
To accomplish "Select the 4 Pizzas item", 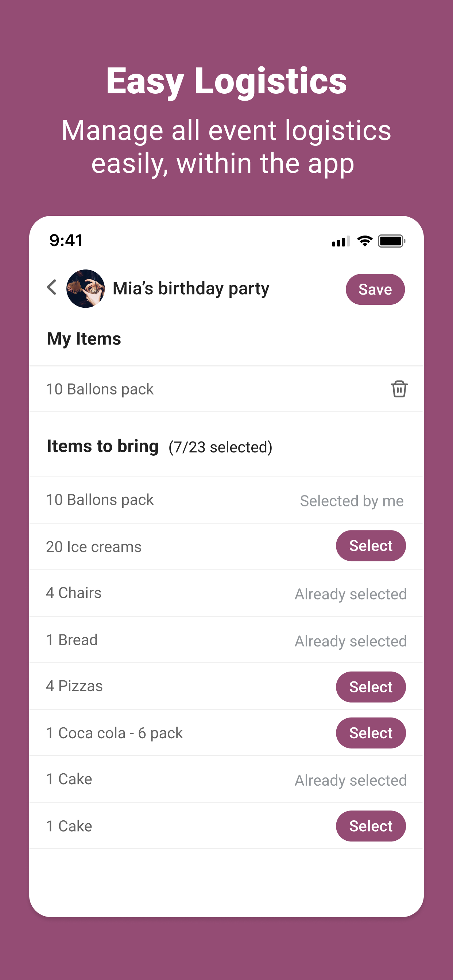I will tap(371, 687).
